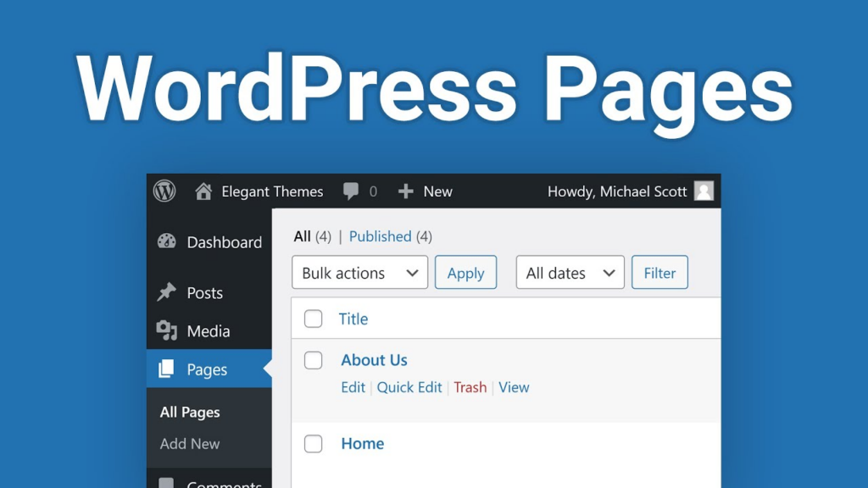Check the Home page checkbox
The width and height of the screenshot is (868, 488).
point(313,443)
